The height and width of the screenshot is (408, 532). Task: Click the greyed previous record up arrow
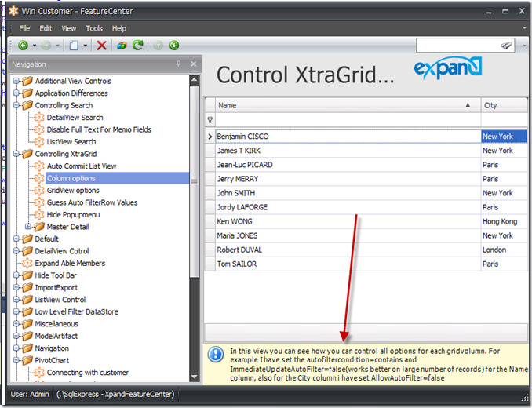(x=158, y=46)
